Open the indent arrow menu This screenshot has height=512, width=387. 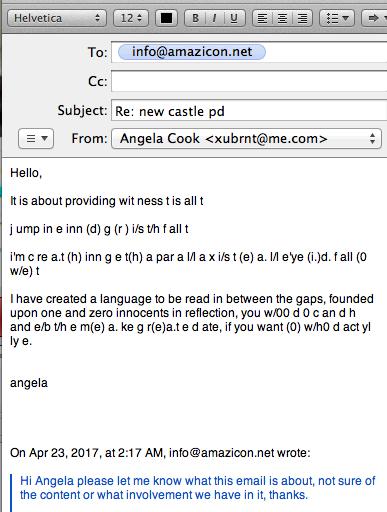tap(375, 18)
